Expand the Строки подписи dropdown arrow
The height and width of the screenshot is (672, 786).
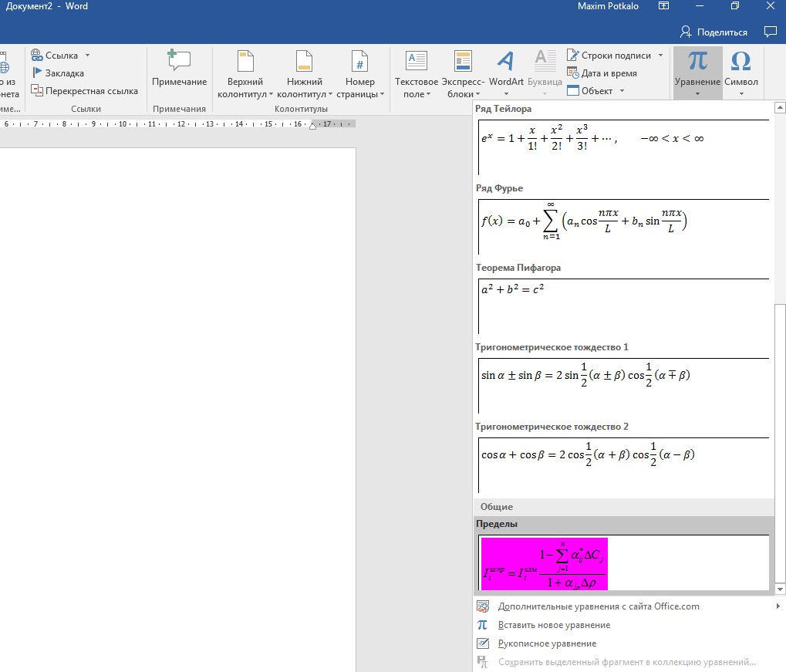[660, 56]
